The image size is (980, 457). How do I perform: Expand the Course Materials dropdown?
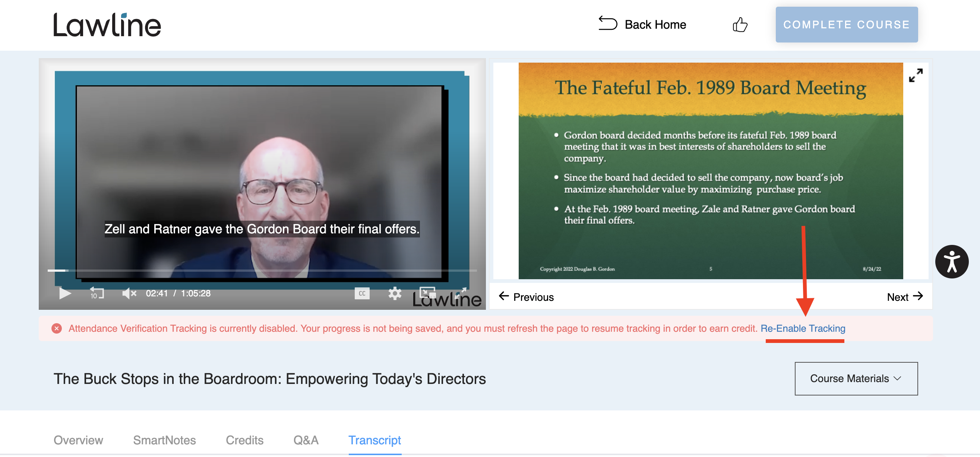click(856, 379)
